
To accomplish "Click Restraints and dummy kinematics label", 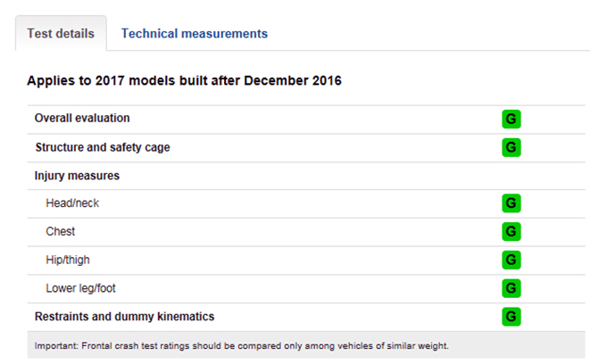I will click(124, 317).
